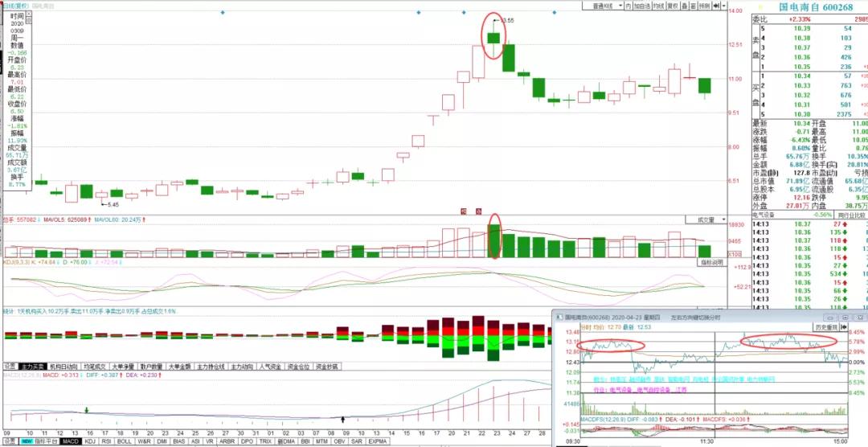Select the 人气资金 tab

[x=271, y=366]
